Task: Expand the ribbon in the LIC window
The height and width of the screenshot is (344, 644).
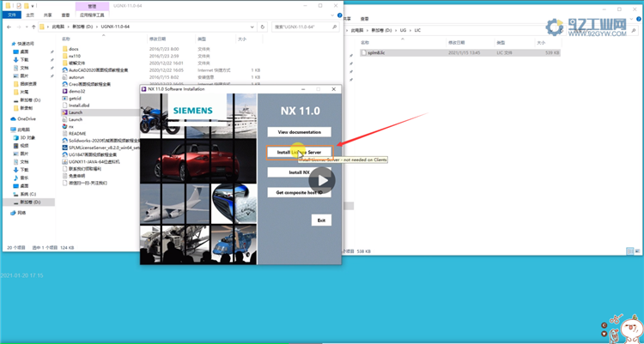Action: [x=632, y=19]
